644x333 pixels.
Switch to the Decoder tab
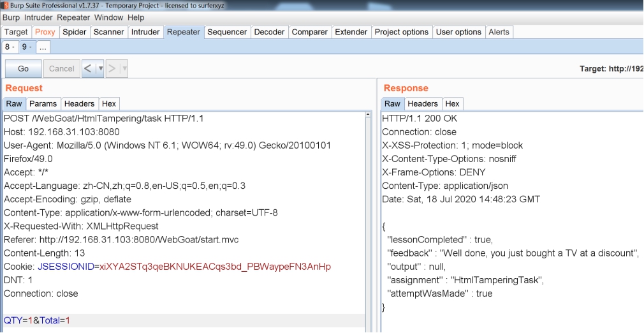click(x=270, y=32)
